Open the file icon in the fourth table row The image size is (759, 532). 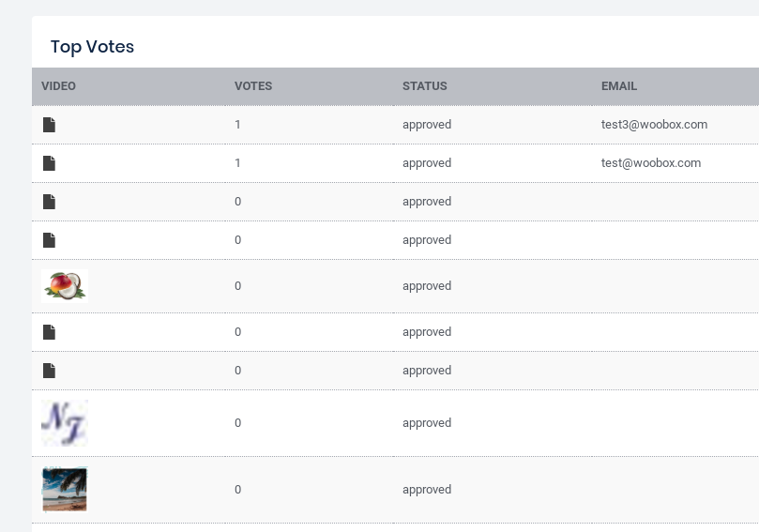[49, 240]
